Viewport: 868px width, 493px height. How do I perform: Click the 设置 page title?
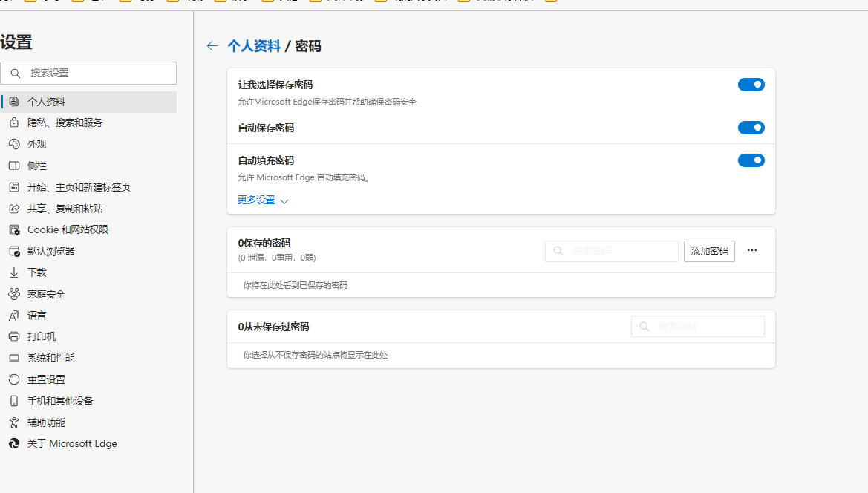(x=16, y=42)
